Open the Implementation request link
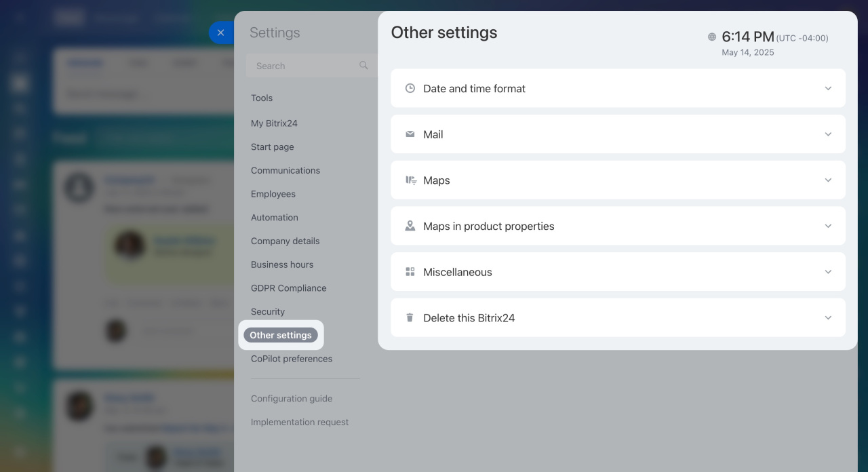Image resolution: width=868 pixels, height=472 pixels. pos(300,422)
